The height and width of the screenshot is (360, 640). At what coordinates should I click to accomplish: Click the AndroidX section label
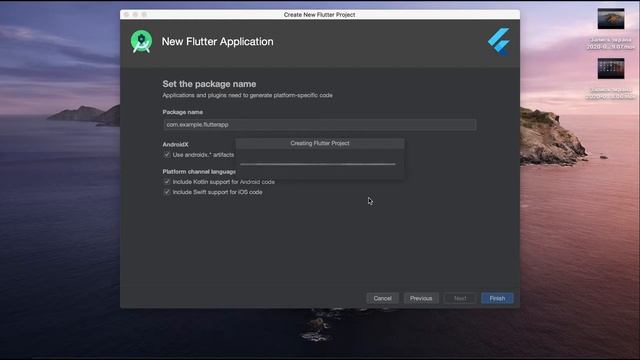176,144
